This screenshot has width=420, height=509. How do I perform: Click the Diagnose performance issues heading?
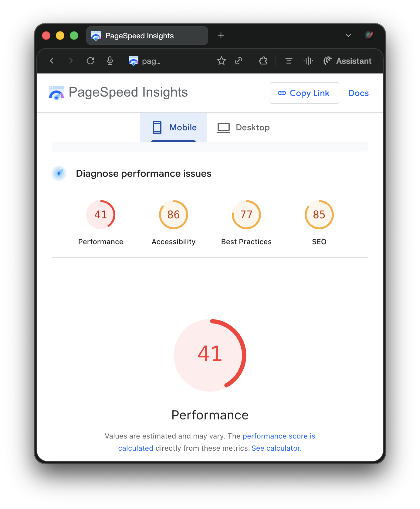point(144,174)
